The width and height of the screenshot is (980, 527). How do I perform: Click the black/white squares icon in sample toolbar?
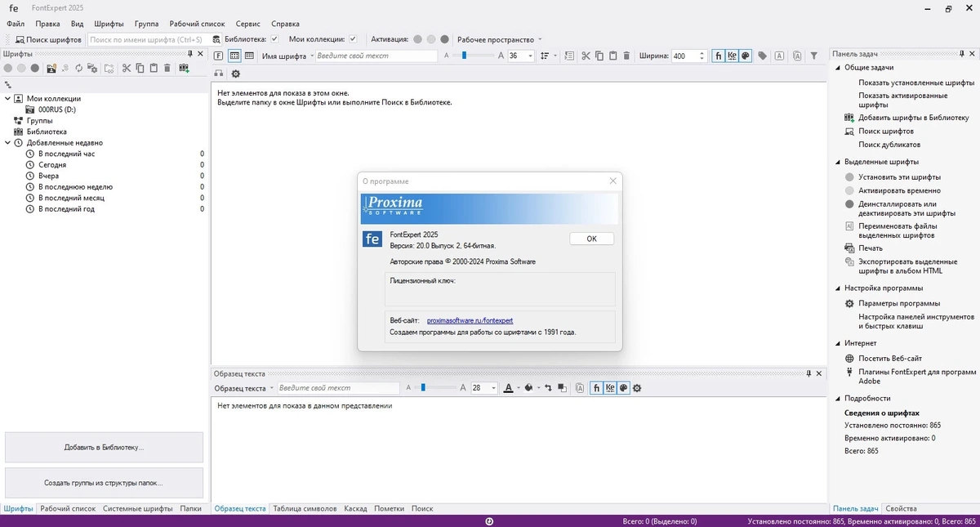(x=562, y=388)
